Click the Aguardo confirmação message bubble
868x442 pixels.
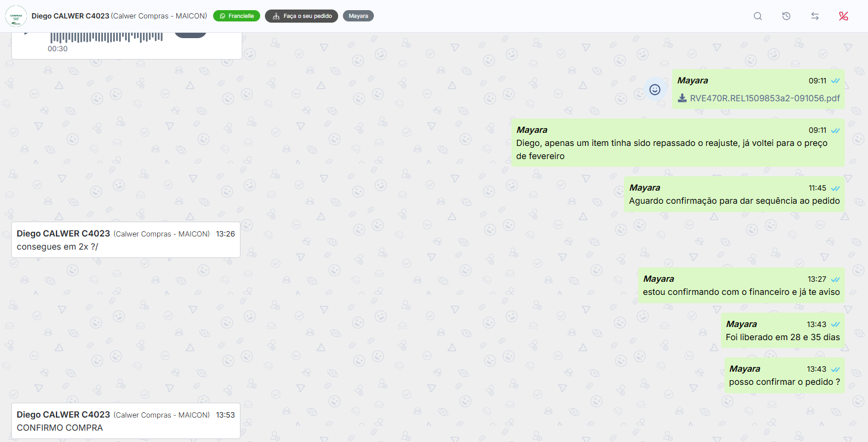(734, 194)
